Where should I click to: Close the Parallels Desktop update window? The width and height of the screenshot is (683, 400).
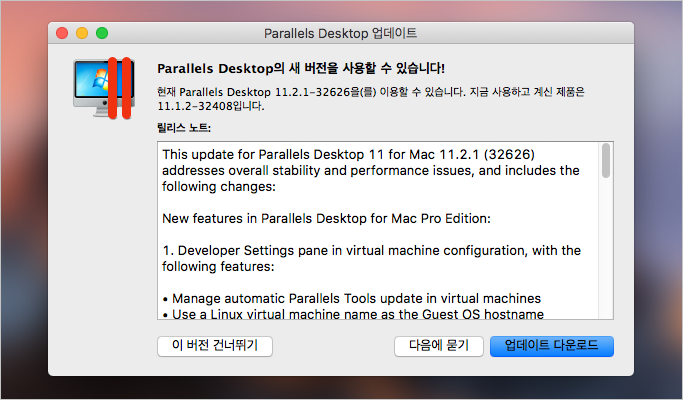[62, 33]
